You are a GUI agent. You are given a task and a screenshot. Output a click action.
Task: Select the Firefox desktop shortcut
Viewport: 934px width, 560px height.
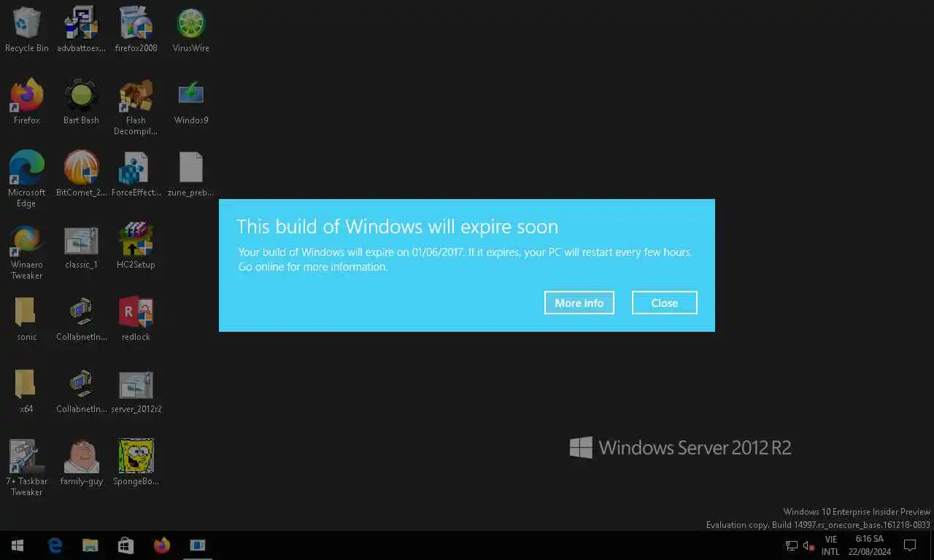pyautogui.click(x=26, y=101)
